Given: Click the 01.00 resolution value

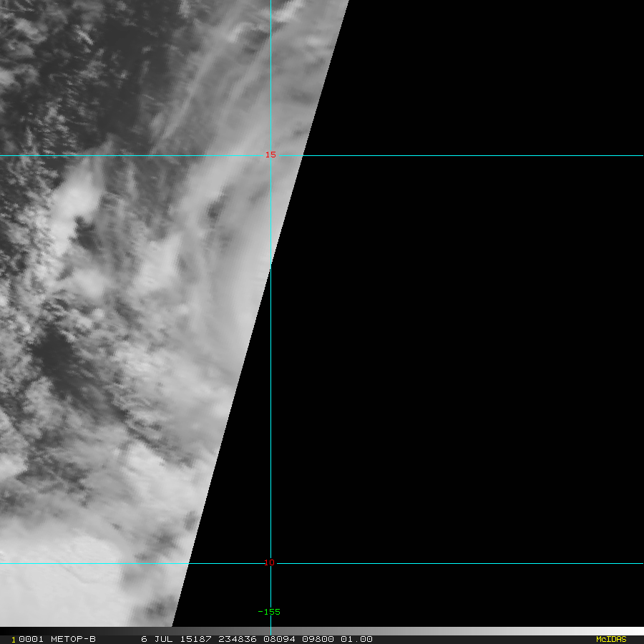Looking at the screenshot, I should [356, 639].
